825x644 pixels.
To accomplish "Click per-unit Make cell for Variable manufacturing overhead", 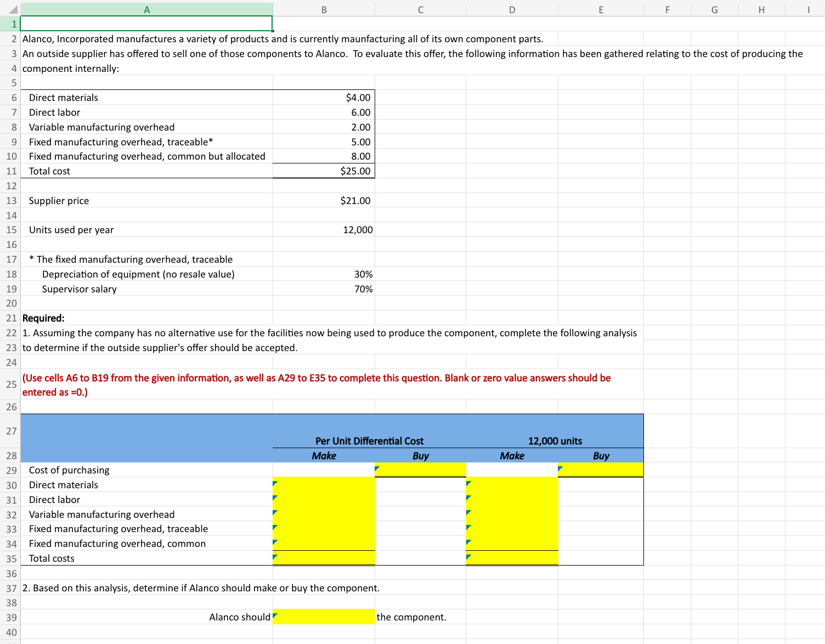I will 324,515.
